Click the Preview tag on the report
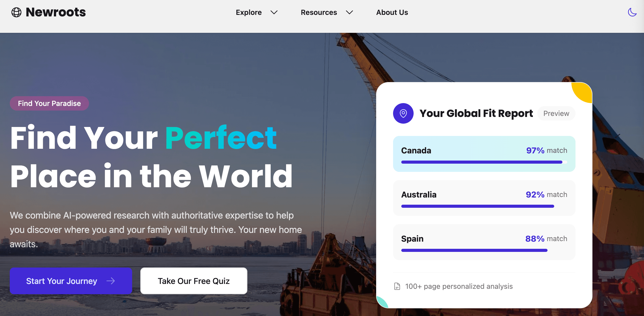Image resolution: width=644 pixels, height=316 pixels. coord(556,113)
